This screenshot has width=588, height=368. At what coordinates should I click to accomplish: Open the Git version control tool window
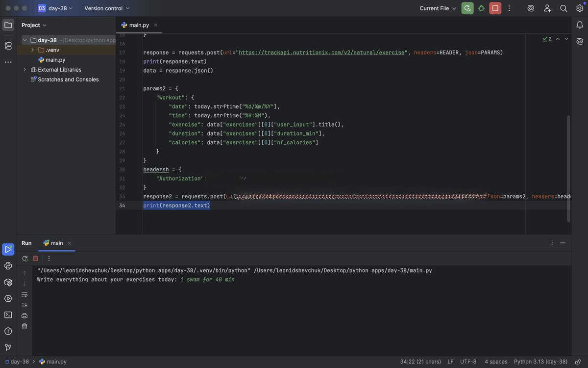(x=8, y=347)
